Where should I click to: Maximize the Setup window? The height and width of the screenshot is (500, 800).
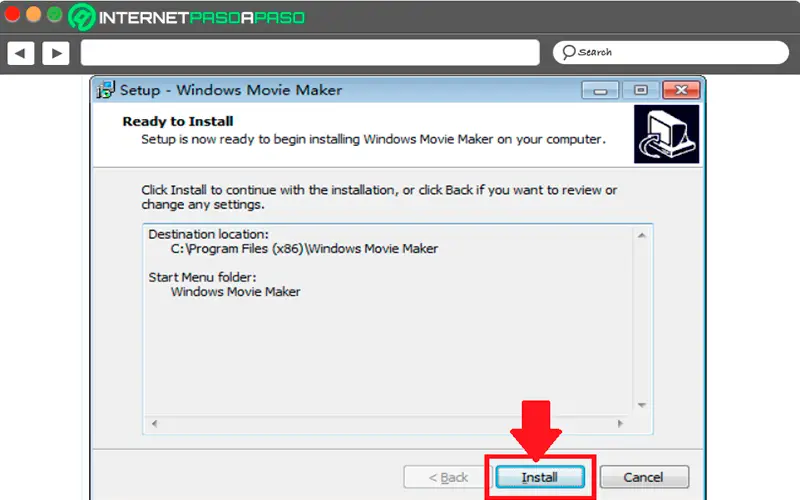coord(640,90)
